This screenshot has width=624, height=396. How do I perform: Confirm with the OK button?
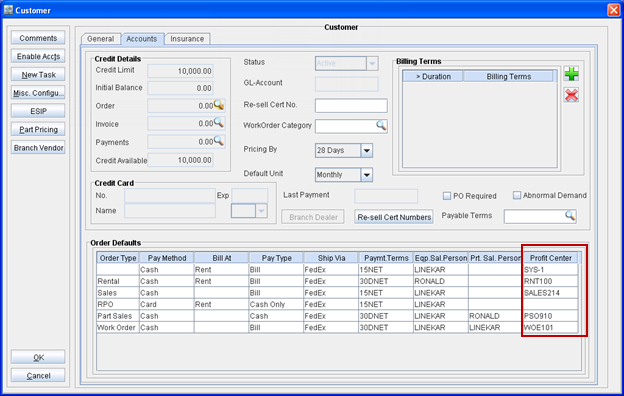[x=38, y=357]
